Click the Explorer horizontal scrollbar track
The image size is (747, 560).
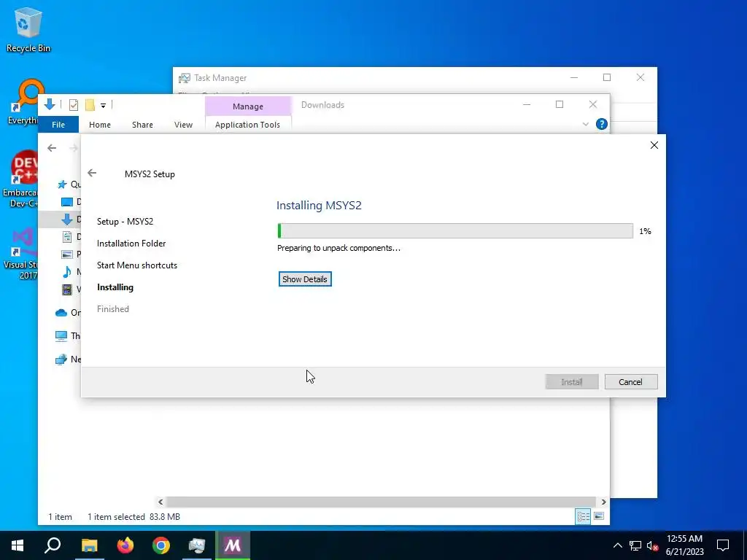pyautogui.click(x=381, y=502)
